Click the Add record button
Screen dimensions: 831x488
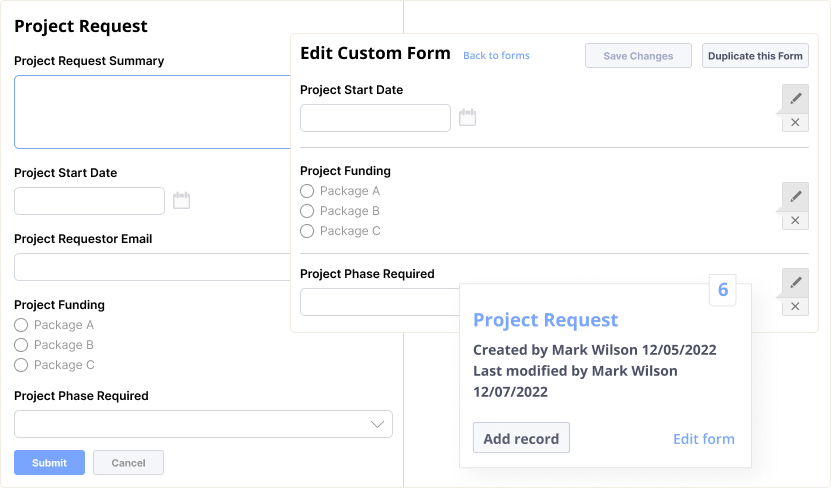click(x=521, y=438)
